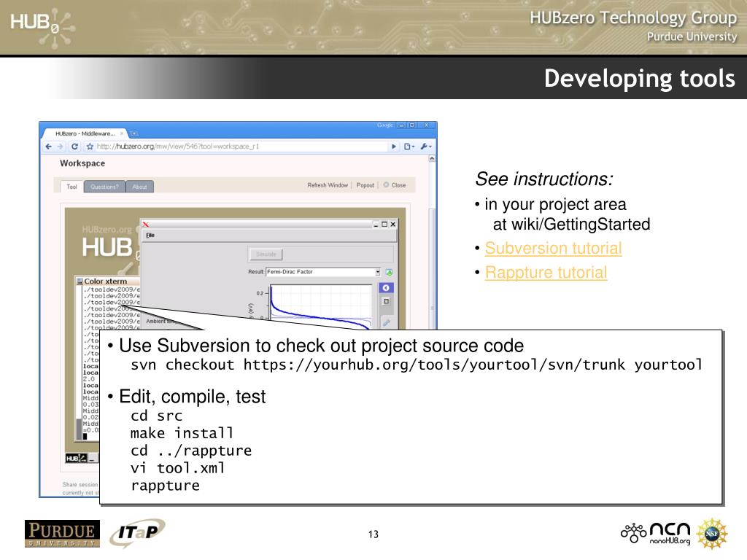Click the slide number 13
The width and height of the screenshot is (747, 560).
click(x=373, y=534)
